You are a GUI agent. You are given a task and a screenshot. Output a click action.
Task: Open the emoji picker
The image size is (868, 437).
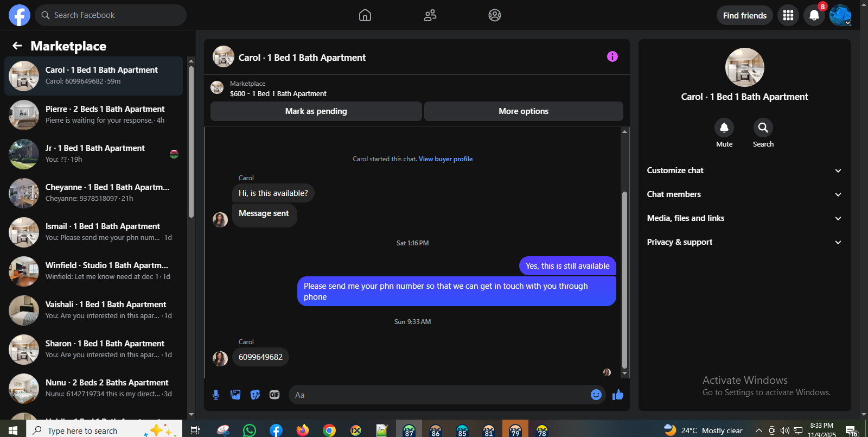(x=596, y=395)
